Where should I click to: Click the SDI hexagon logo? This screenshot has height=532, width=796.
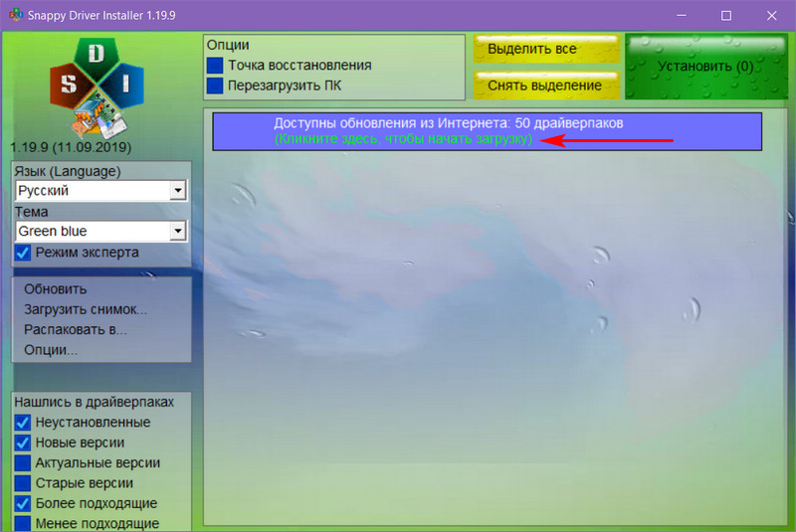pyautogui.click(x=97, y=88)
